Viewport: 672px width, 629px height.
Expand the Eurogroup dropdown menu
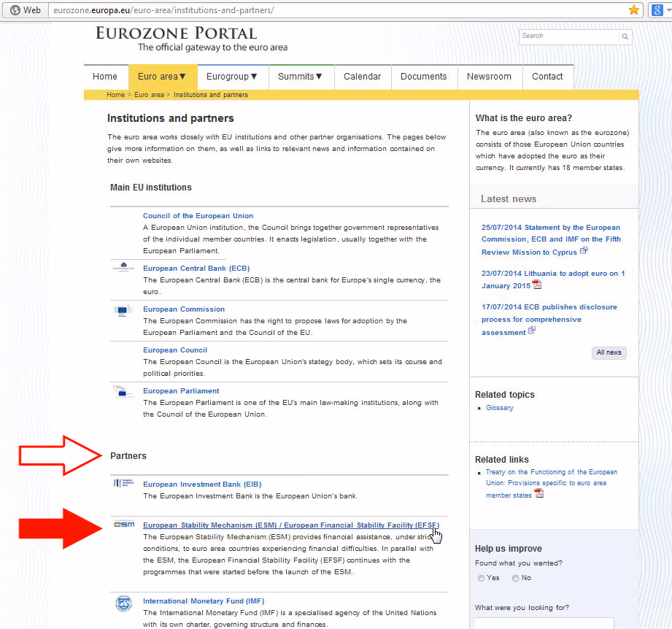point(232,77)
